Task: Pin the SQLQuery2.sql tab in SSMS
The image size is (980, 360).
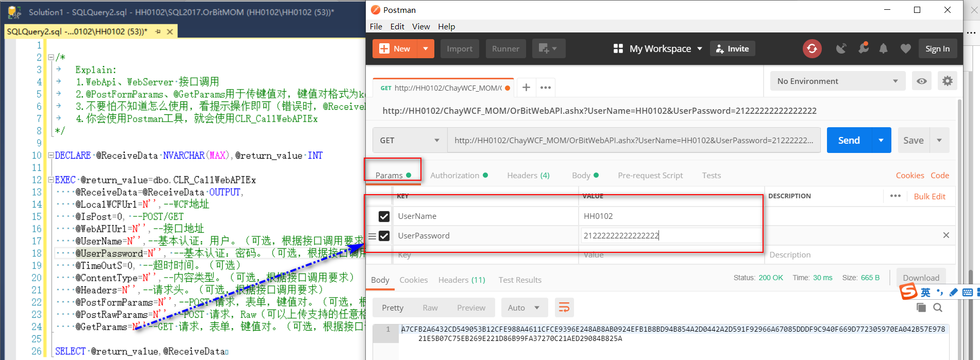Action: (x=158, y=32)
